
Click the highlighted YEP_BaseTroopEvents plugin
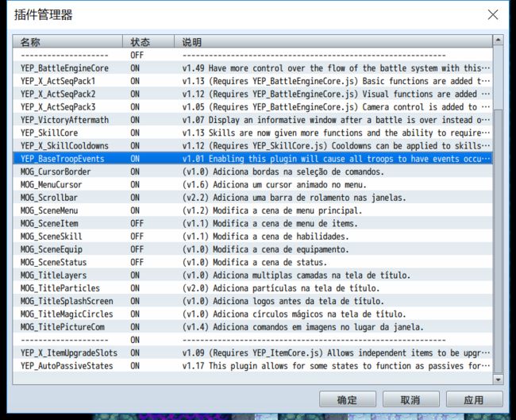tap(252, 159)
